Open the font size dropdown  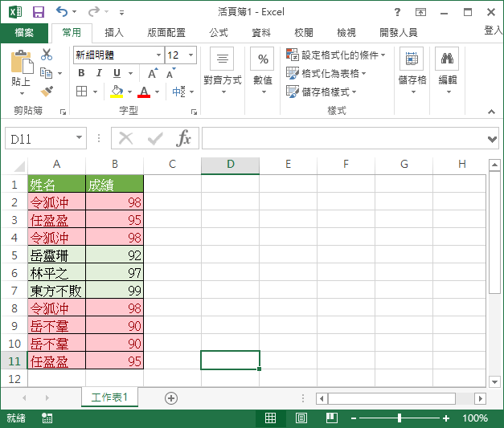pos(191,55)
